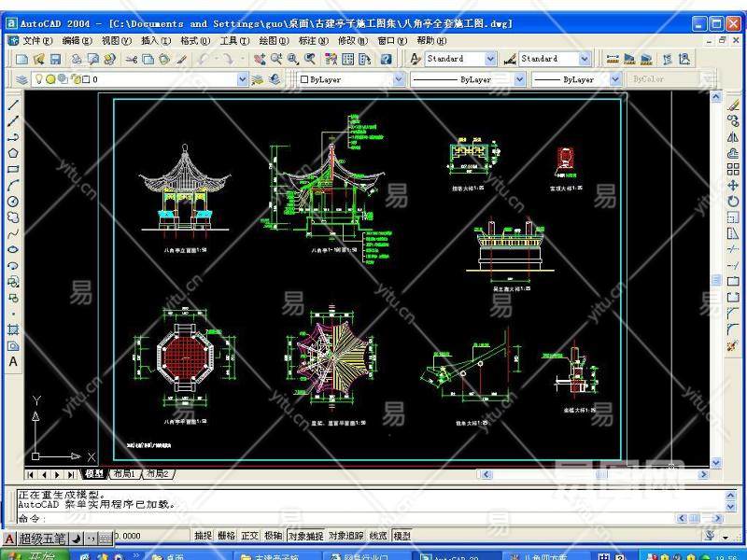Open the 帮助(H) menu
This screenshot has width=747, height=560.
coord(431,41)
